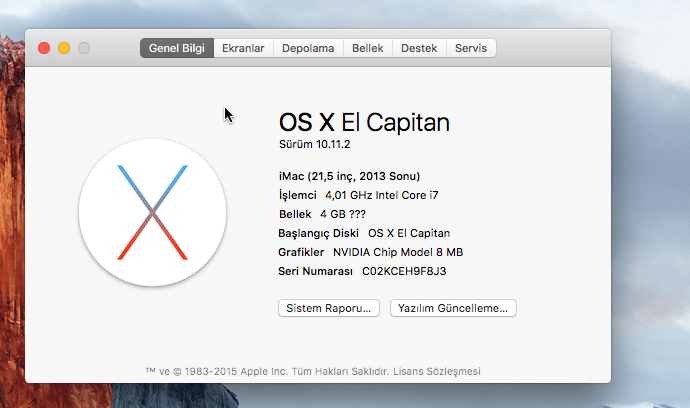
Task: Click the OS X El Capitan title
Action: pos(364,122)
